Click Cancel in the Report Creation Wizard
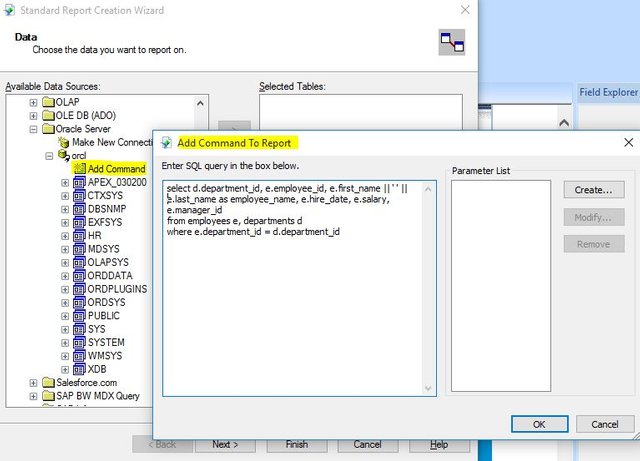Image resolution: width=640 pixels, height=461 pixels. click(x=368, y=444)
